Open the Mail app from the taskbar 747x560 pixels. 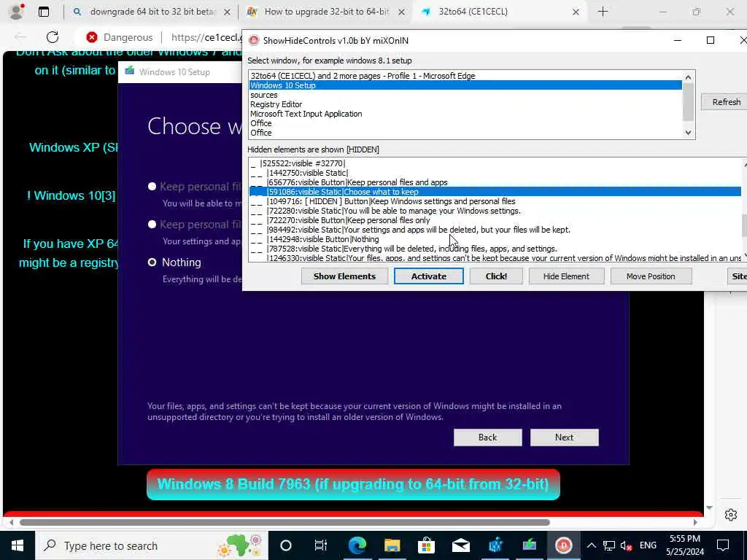[461, 545]
